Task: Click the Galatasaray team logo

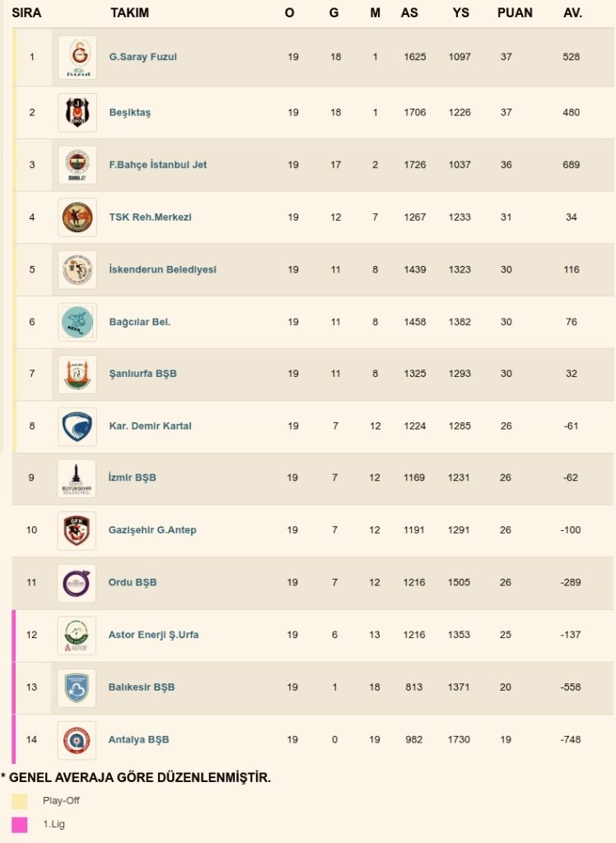Action: coord(77,58)
